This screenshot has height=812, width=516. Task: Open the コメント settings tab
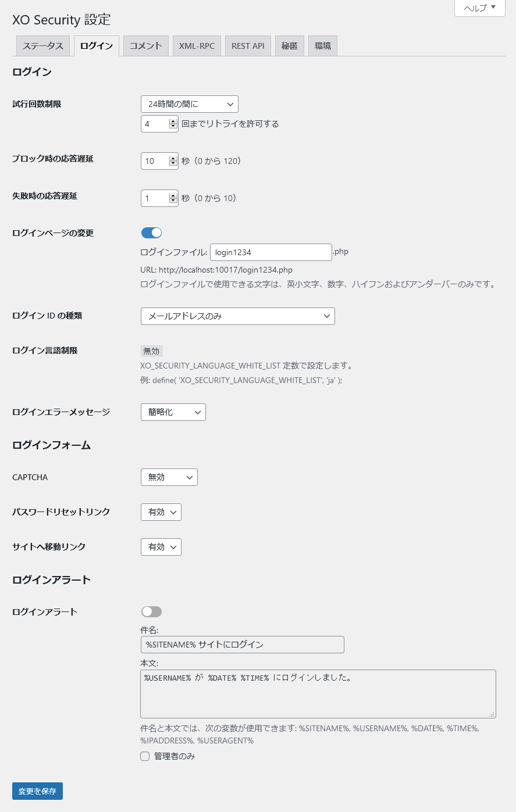pyautogui.click(x=145, y=45)
